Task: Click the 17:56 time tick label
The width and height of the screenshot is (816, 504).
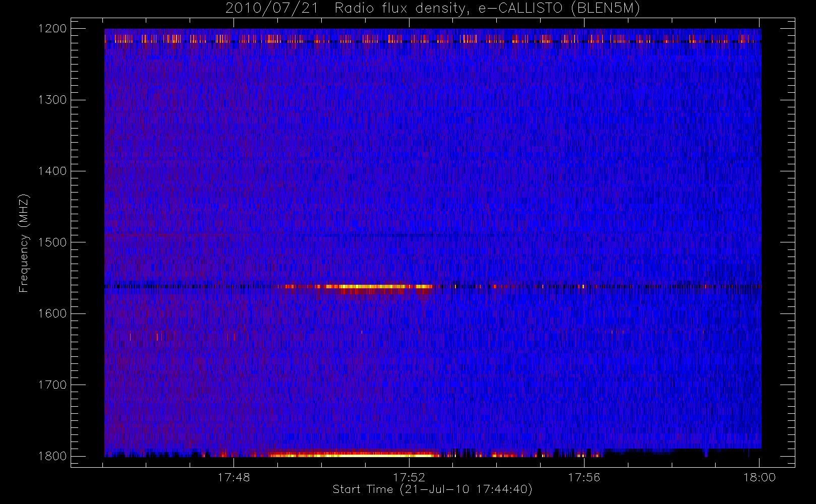Action: pos(584,477)
